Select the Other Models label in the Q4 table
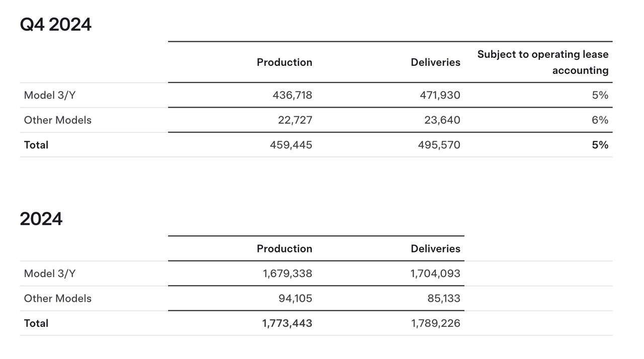644x359 pixels. pos(57,120)
